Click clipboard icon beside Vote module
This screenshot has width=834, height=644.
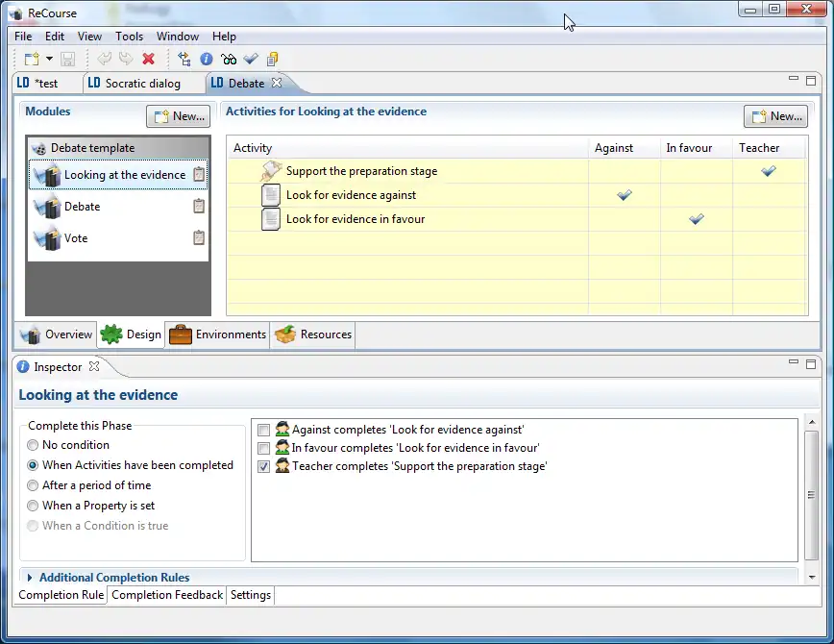coord(199,238)
